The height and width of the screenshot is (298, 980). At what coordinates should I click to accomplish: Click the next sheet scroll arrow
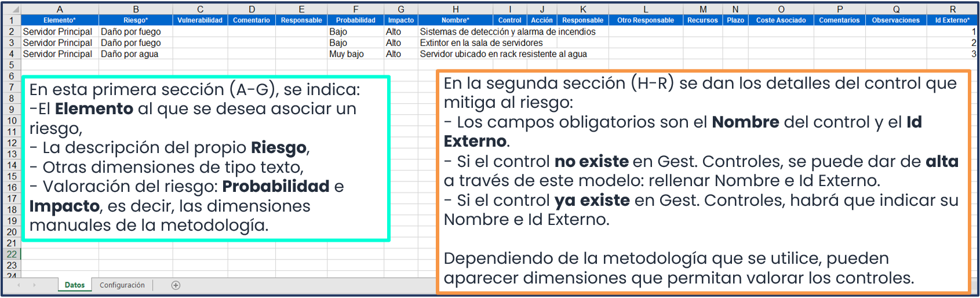pos(34,285)
